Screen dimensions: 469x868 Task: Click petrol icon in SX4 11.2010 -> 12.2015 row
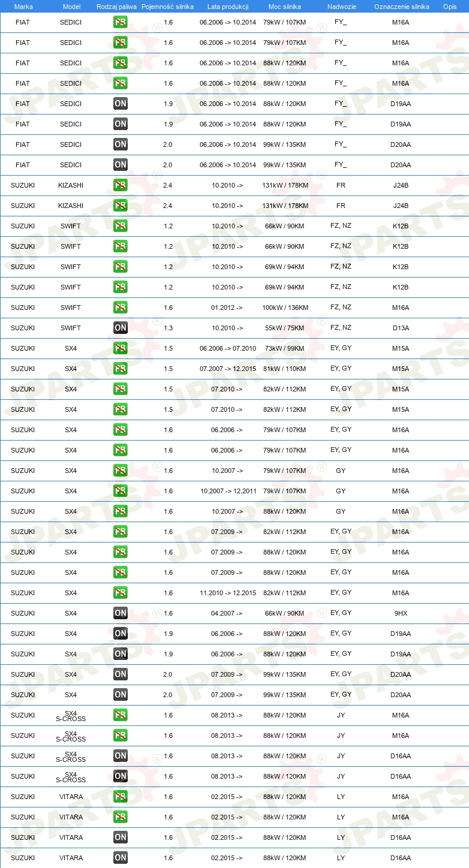(x=121, y=593)
